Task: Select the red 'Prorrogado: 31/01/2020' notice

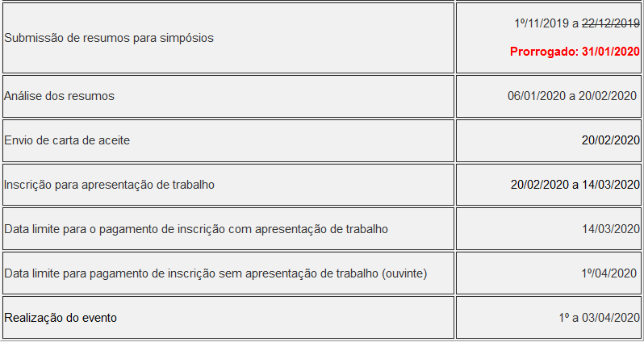Action: [x=575, y=52]
